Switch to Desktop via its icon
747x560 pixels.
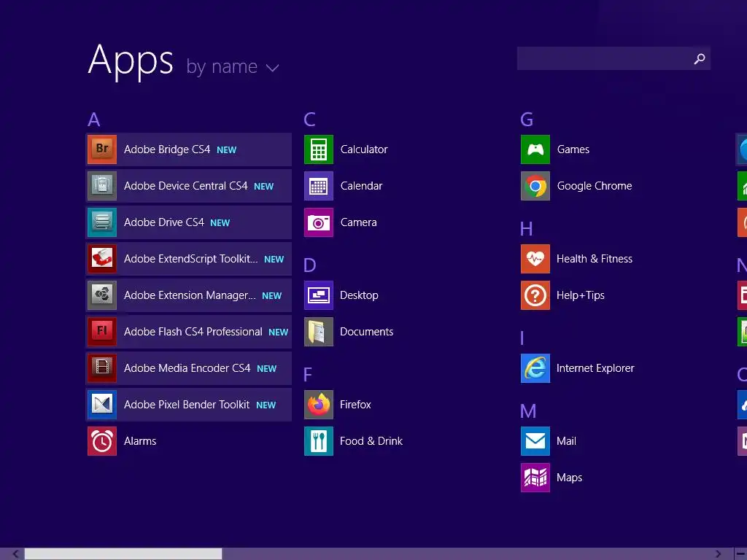319,295
